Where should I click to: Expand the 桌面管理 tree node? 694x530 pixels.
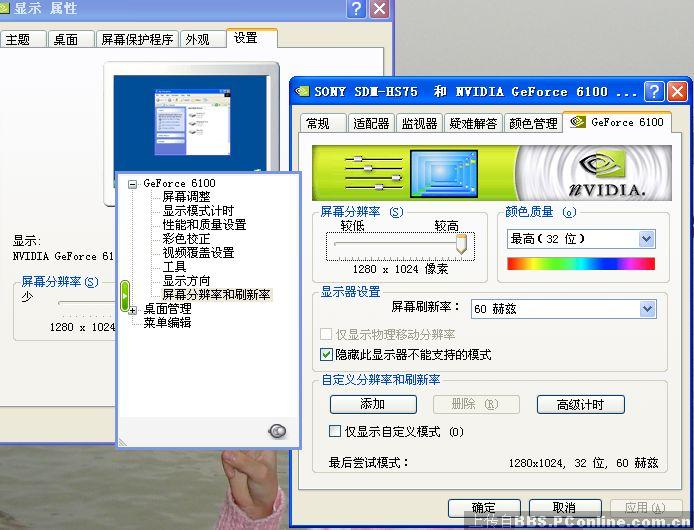click(132, 310)
